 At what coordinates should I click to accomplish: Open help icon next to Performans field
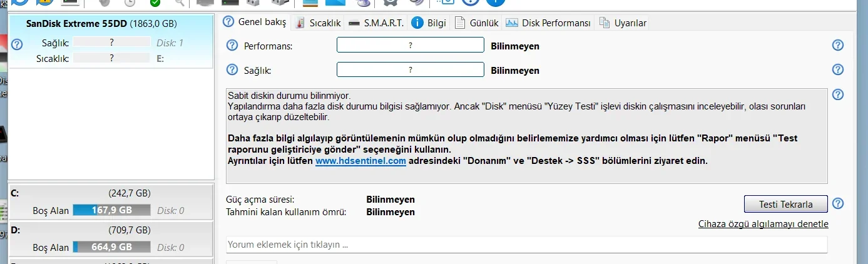coord(232,45)
